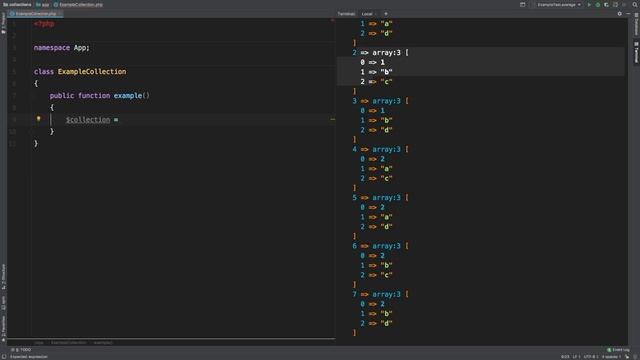Click the '5 => array:3' terminal line

(380, 198)
